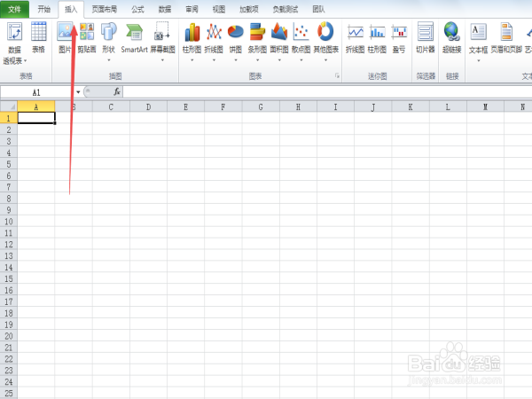Insert a SmartArt graphic

coord(135,37)
